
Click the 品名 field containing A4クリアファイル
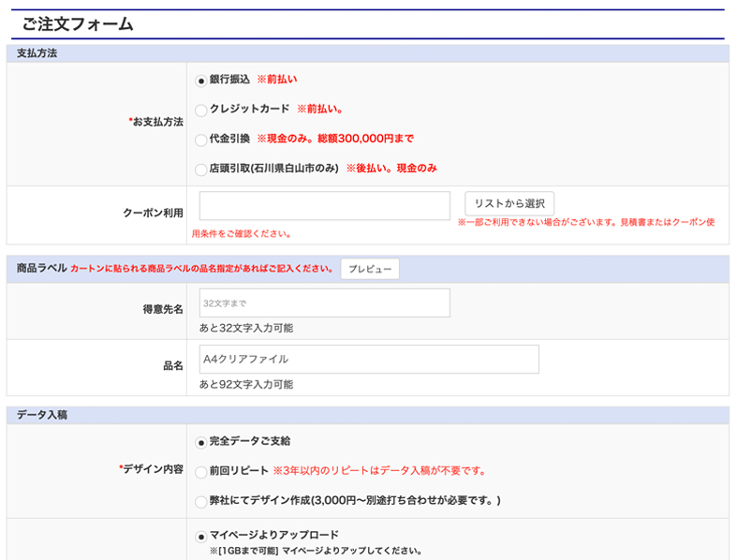(x=369, y=360)
